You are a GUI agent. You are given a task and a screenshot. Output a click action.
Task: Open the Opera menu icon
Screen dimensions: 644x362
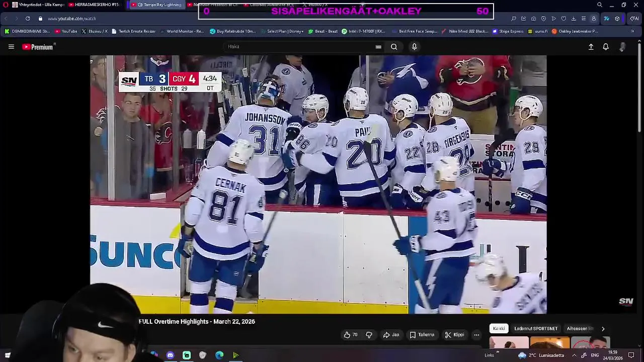click(6, 5)
